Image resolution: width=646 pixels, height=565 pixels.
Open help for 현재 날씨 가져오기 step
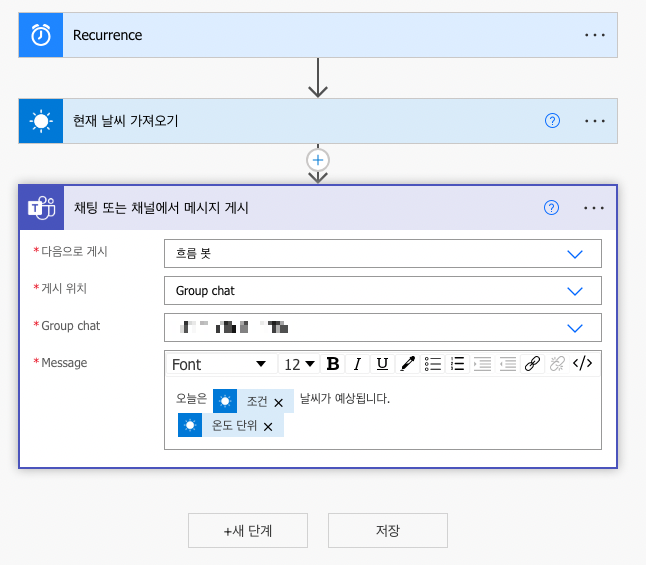click(x=552, y=121)
